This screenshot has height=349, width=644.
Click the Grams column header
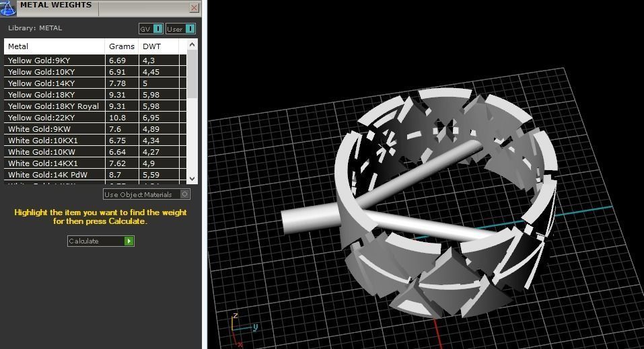[122, 46]
